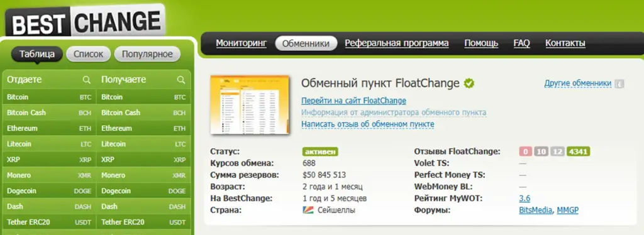Open Реферальная программа page
Screen dimensions: 644x235
(397, 43)
